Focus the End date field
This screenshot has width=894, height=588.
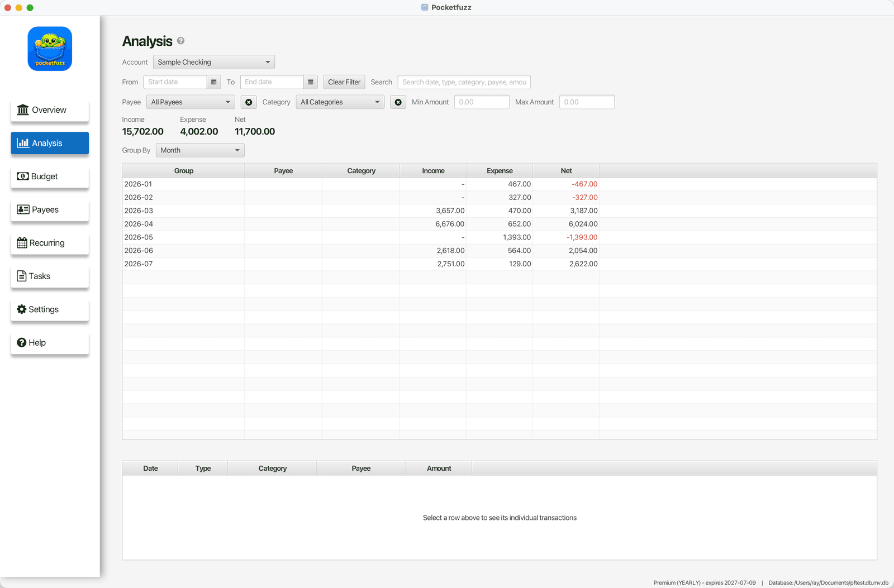click(272, 82)
